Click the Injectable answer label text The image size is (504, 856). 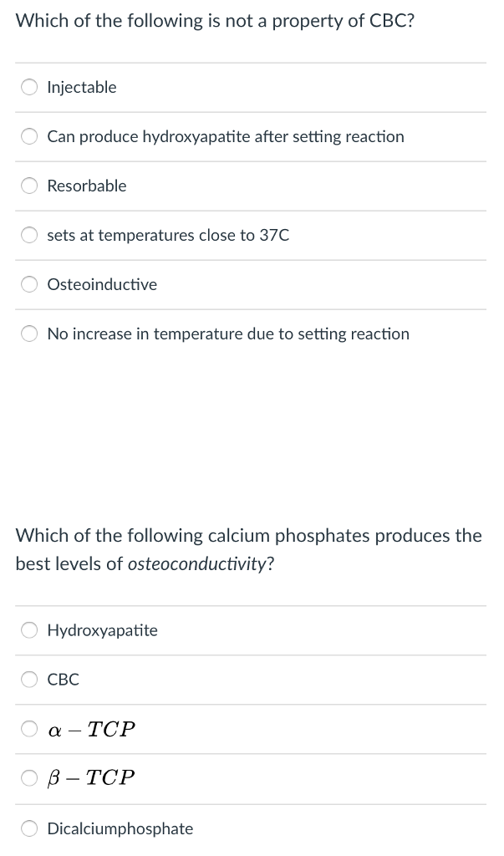click(83, 87)
